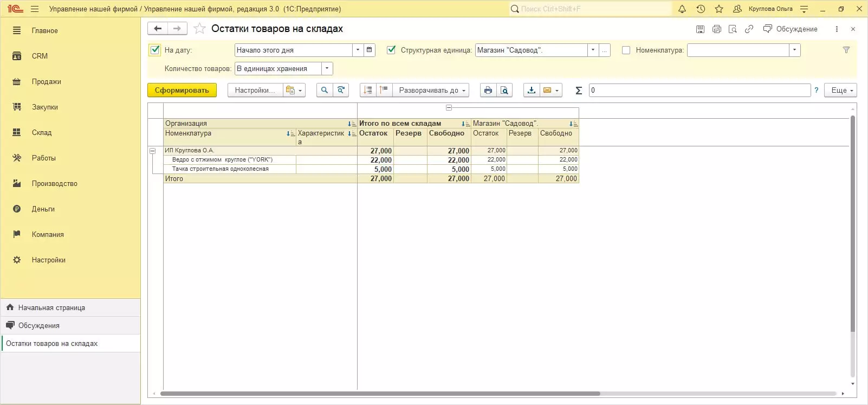Toggle the Структурная единица checkbox
Image resolution: width=868 pixels, height=405 pixels.
point(391,50)
